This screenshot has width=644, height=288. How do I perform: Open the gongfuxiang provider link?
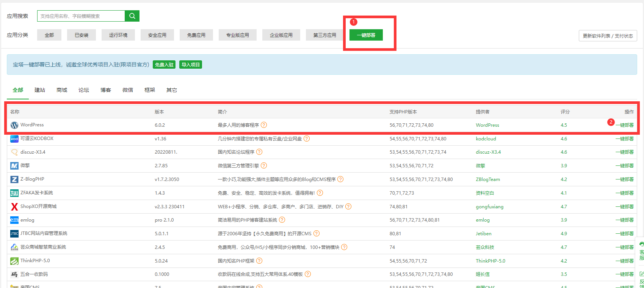(x=490, y=207)
